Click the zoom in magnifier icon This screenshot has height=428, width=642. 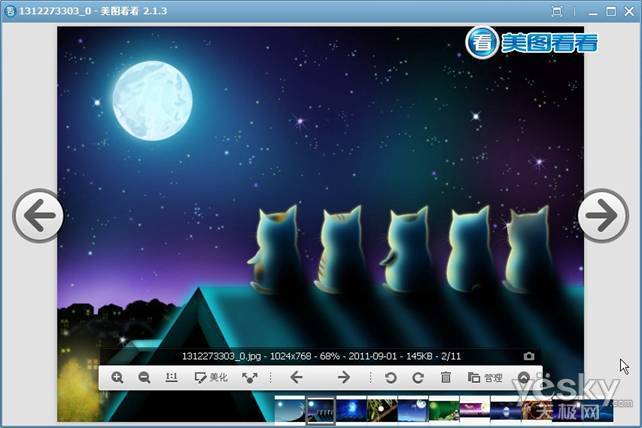point(117,378)
